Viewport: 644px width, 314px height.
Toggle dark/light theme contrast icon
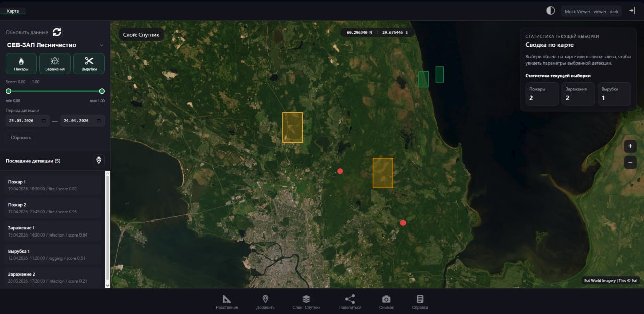pyautogui.click(x=550, y=11)
